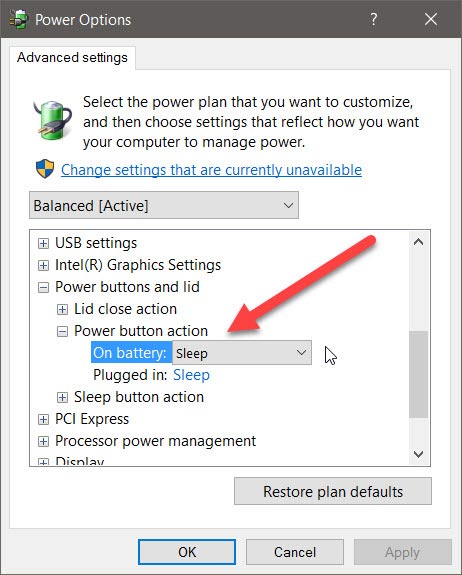Open the On battery Sleep dropdown
462x575 pixels.
(x=242, y=353)
